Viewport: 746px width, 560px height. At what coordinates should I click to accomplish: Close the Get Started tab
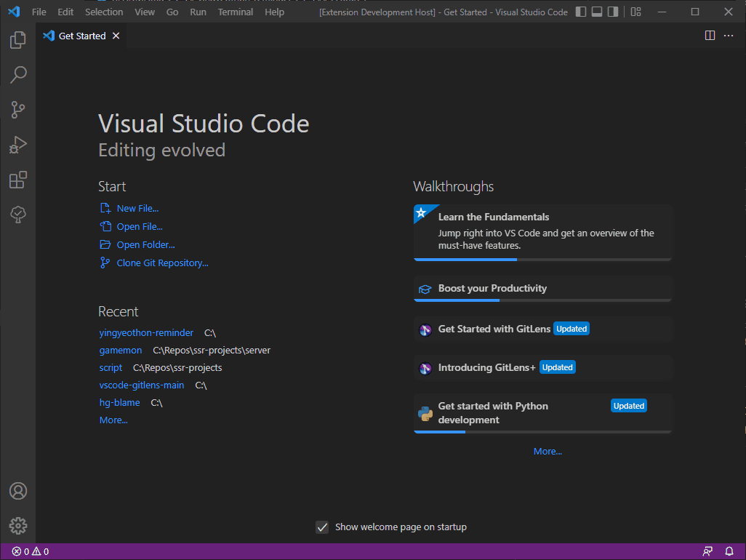coord(116,36)
